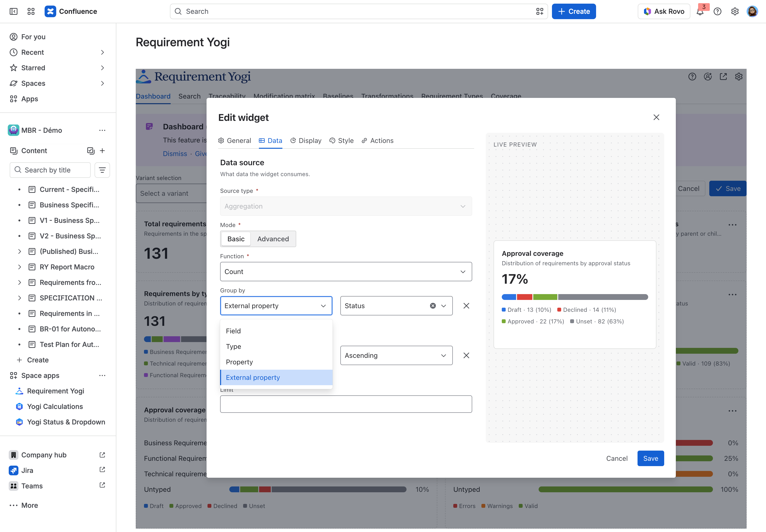
Task: Open Teams from the sidebar
Action: (32, 486)
